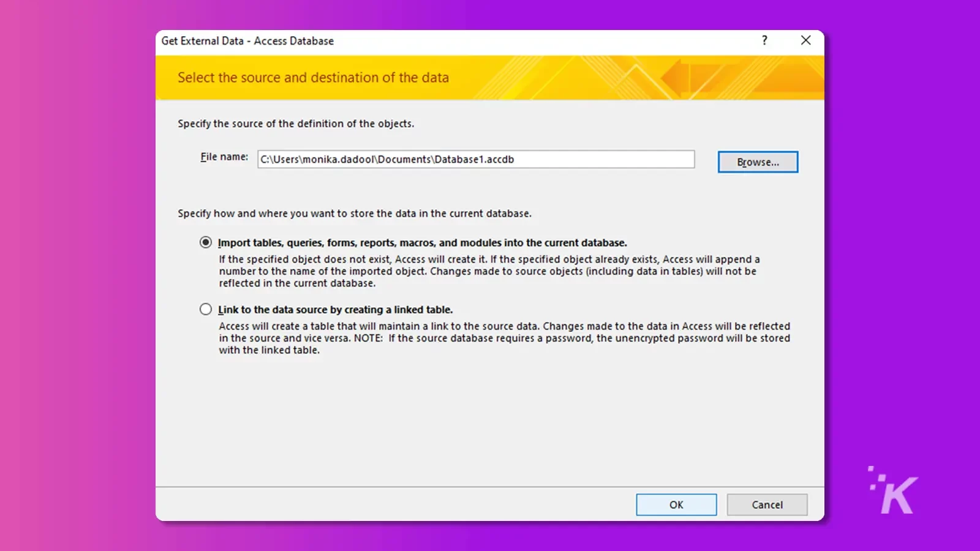
Task: Cancel the external data import
Action: [x=767, y=504]
